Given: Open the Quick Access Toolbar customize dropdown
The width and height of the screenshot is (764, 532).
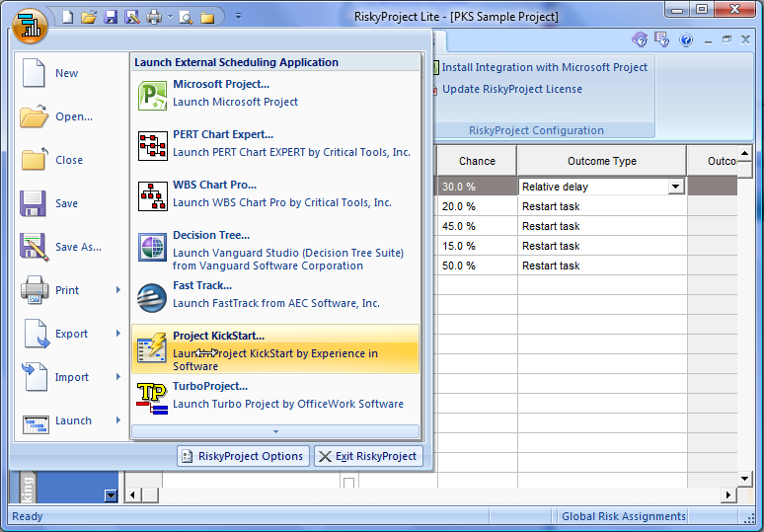Looking at the screenshot, I should (238, 17).
